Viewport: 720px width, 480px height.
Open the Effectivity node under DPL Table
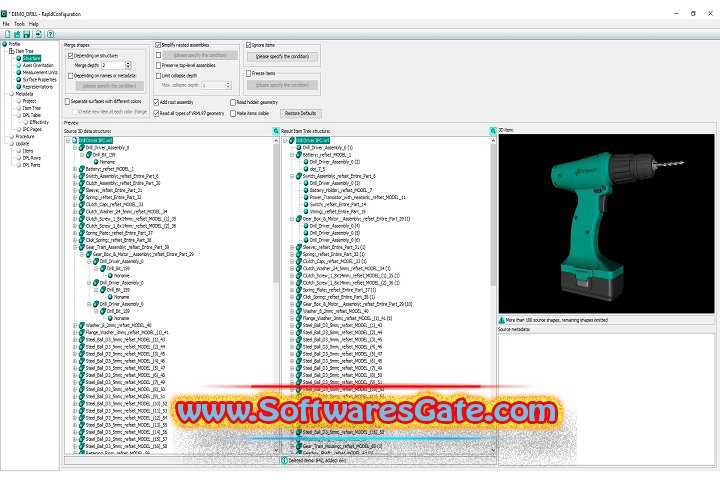pyautogui.click(x=39, y=122)
